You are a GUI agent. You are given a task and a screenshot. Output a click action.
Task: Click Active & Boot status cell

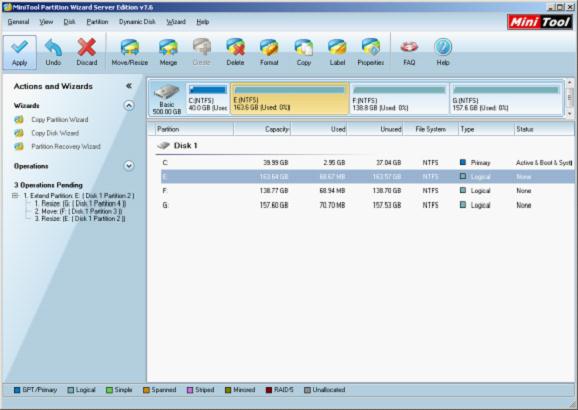point(544,163)
